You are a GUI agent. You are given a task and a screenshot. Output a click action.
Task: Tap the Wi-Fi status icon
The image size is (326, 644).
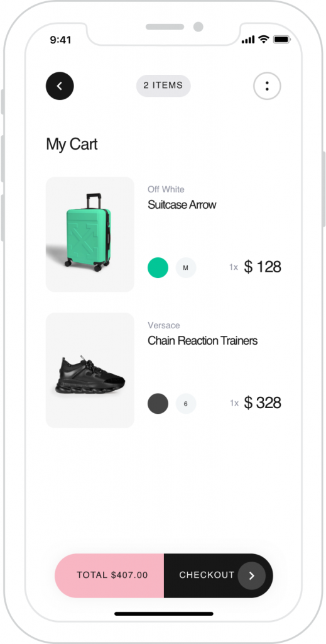point(264,40)
